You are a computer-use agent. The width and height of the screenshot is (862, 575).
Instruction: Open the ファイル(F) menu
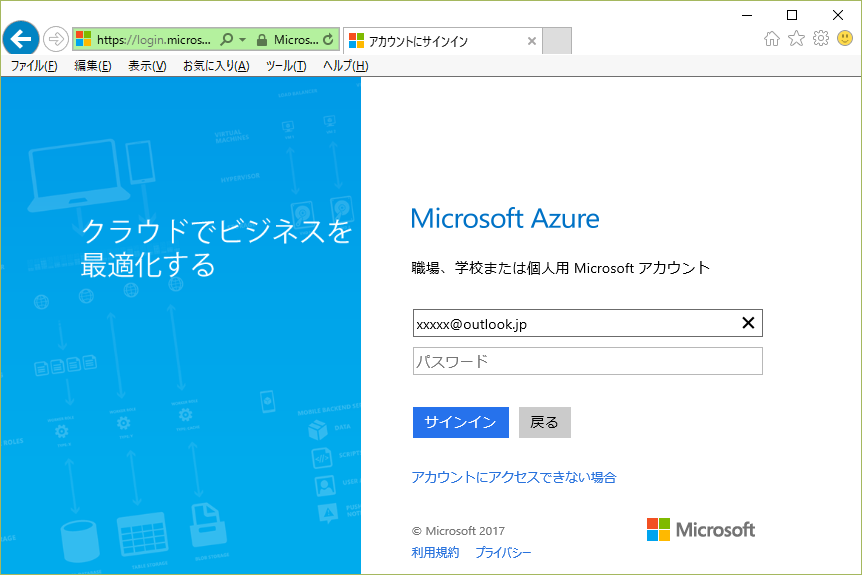coord(34,66)
